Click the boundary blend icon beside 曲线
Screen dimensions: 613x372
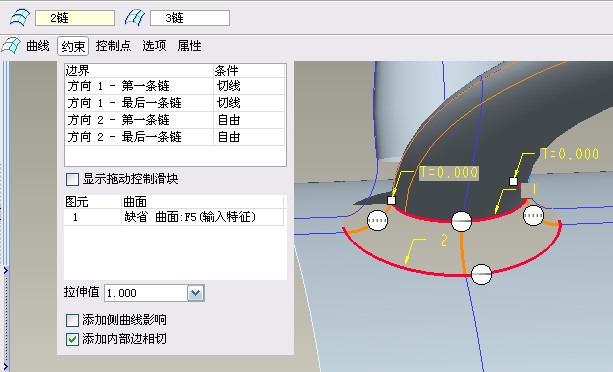click(x=11, y=46)
